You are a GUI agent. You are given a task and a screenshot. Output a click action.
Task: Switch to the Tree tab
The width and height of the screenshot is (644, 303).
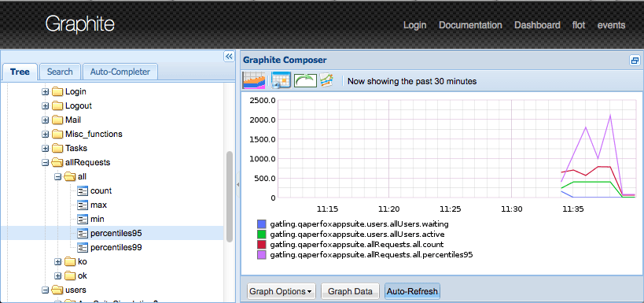point(20,72)
